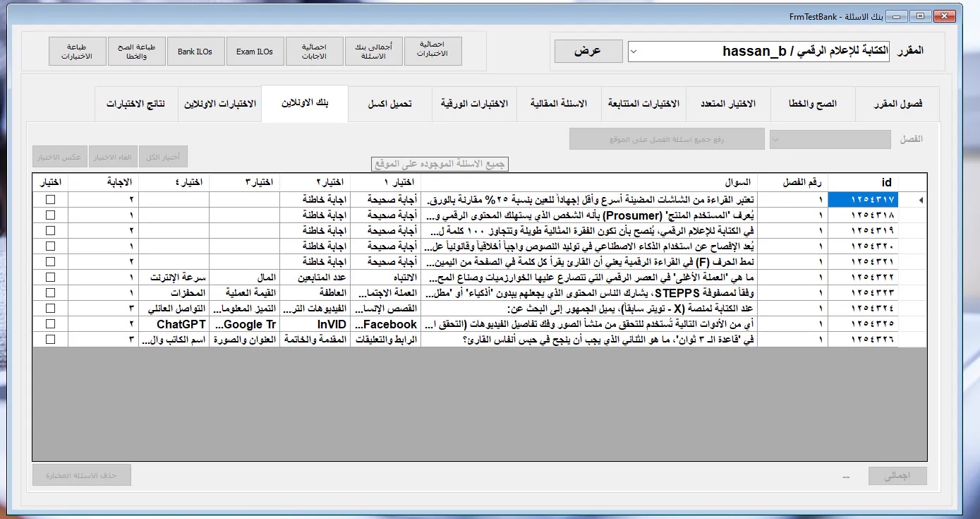Switch to the الاختيار المتعدد tab
The image size is (980, 519).
click(x=728, y=104)
